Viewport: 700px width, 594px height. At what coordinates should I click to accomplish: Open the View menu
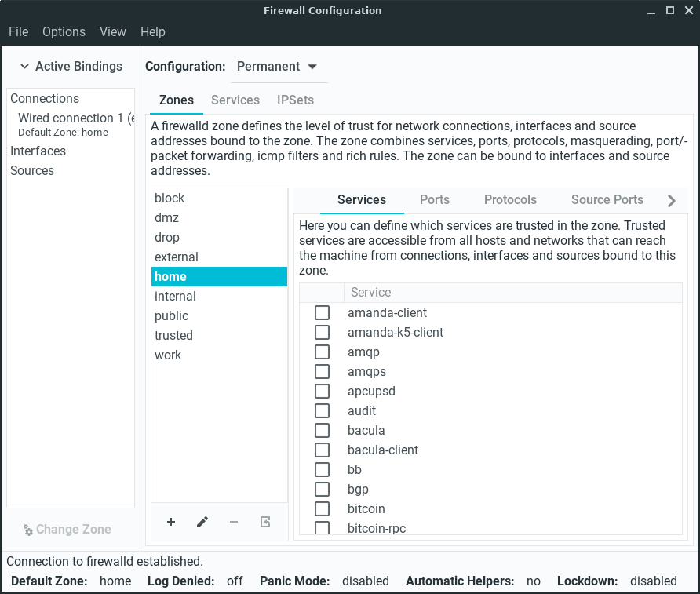coord(113,32)
